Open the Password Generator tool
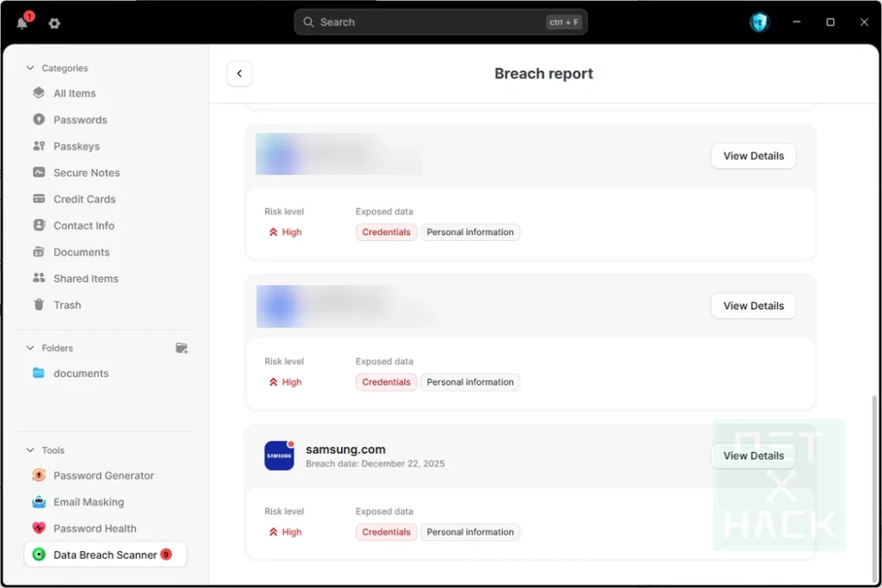The height and width of the screenshot is (588, 882). pyautogui.click(x=103, y=475)
